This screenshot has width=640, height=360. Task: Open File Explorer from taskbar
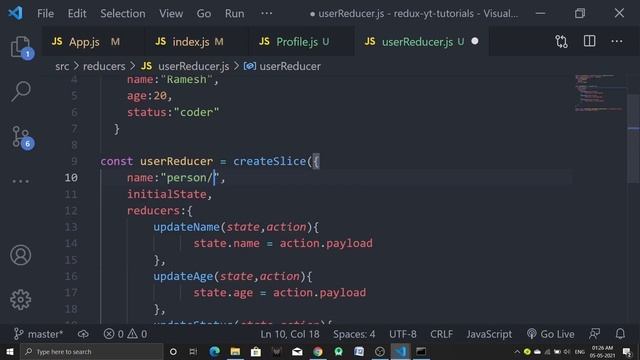pos(235,351)
